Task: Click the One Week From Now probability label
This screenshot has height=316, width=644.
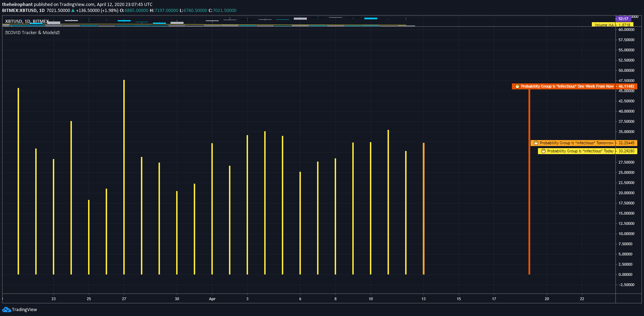Action: click(x=564, y=86)
